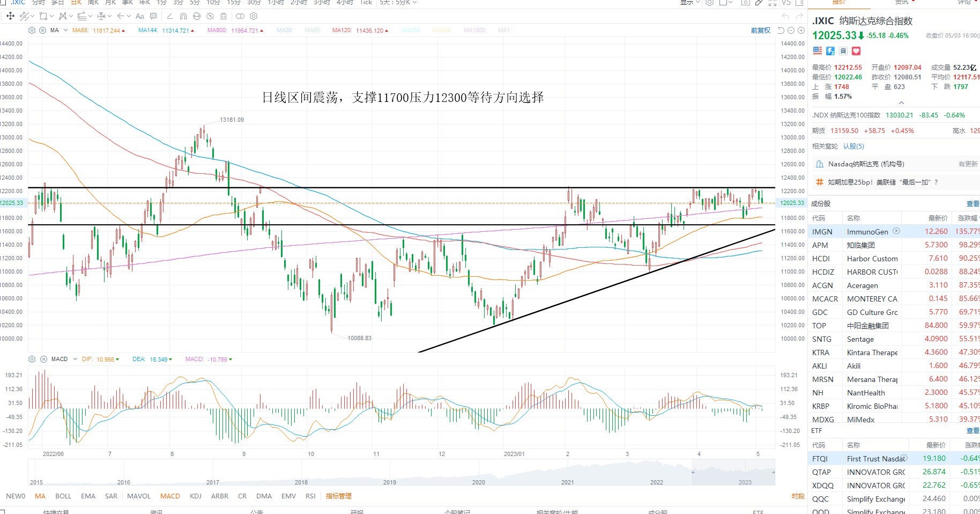Open 指标管理 indicator management
The image size is (980, 514).
338,496
